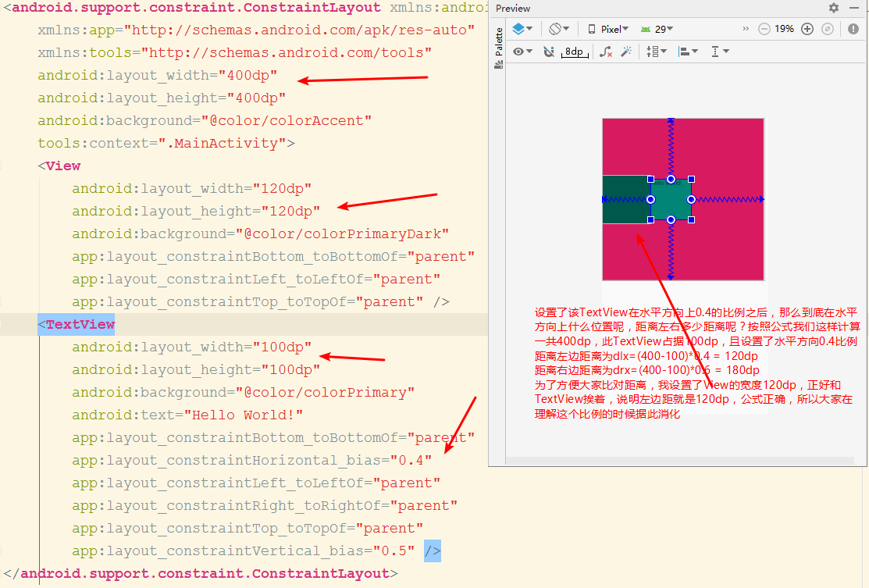Click the right constraint anchor of TextView
The image size is (869, 588).
pos(691,199)
